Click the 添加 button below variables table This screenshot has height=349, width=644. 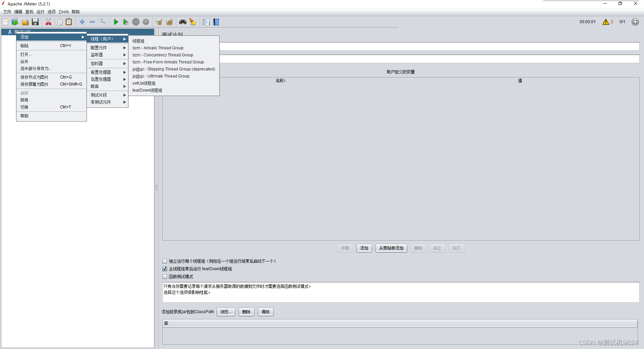364,248
